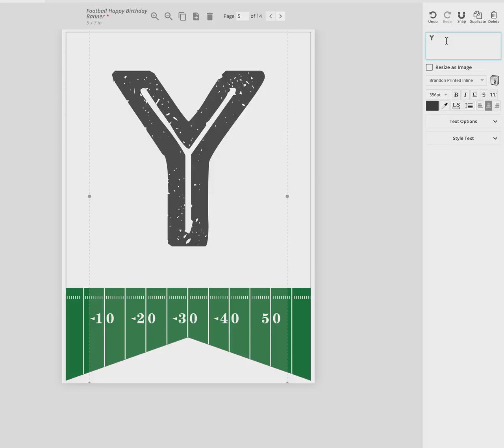Image resolution: width=504 pixels, height=448 pixels.
Task: Click the add new page icon
Action: pyautogui.click(x=196, y=16)
